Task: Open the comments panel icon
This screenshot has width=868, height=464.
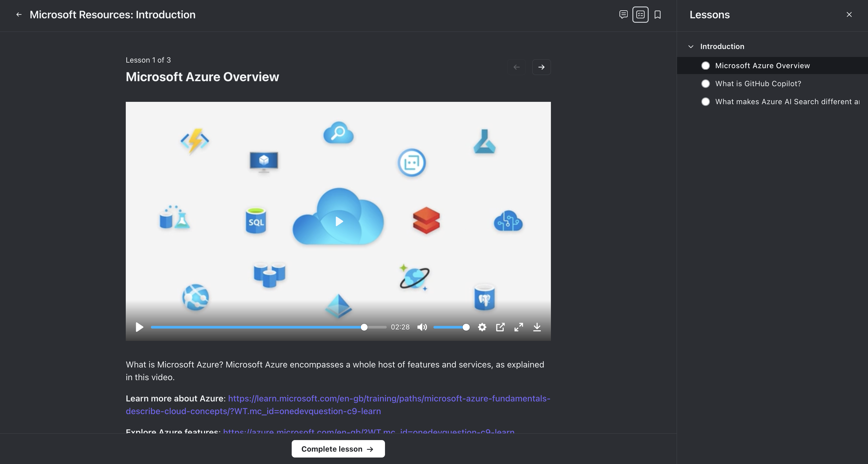Action: 623,14
